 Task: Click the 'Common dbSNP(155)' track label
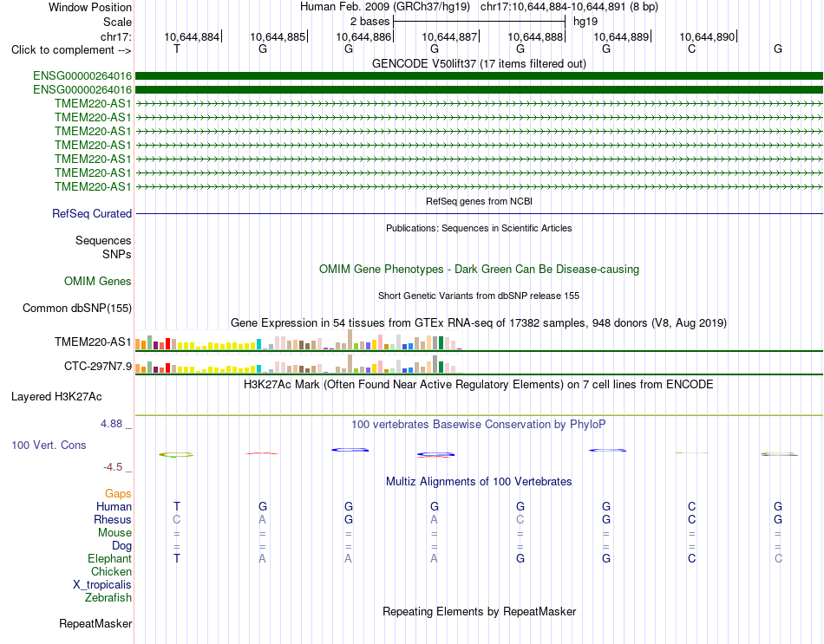pos(76,308)
